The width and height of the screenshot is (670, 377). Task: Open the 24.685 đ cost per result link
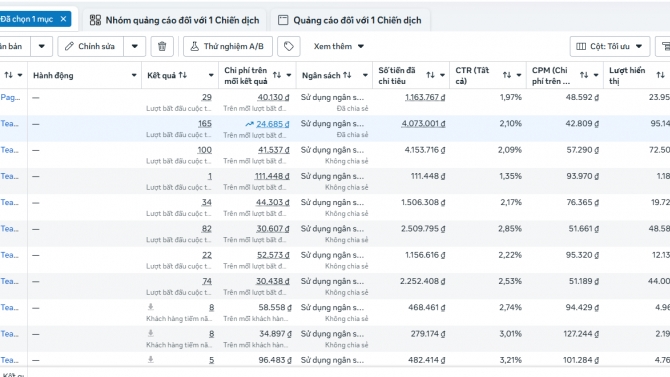pos(273,124)
